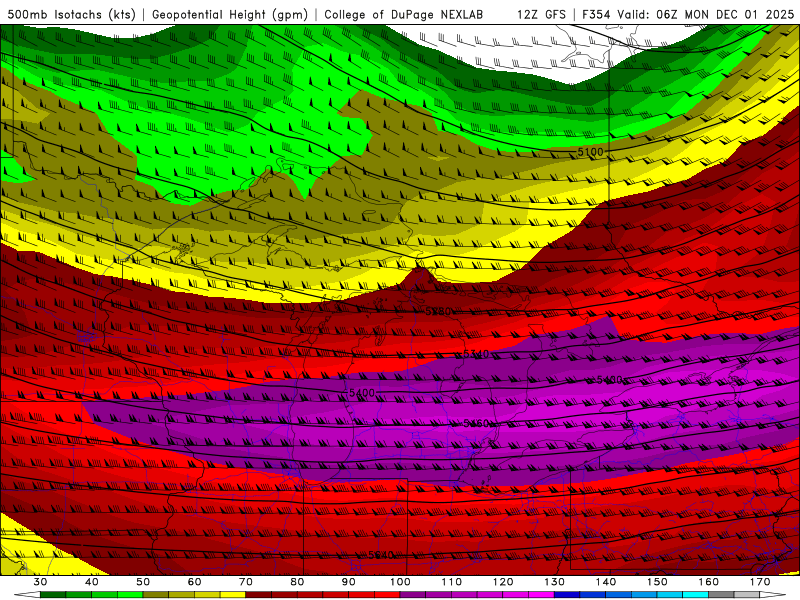Click the 'College of DuPage NEXLAB' label
Screen dimensions: 800x600
click(x=404, y=14)
